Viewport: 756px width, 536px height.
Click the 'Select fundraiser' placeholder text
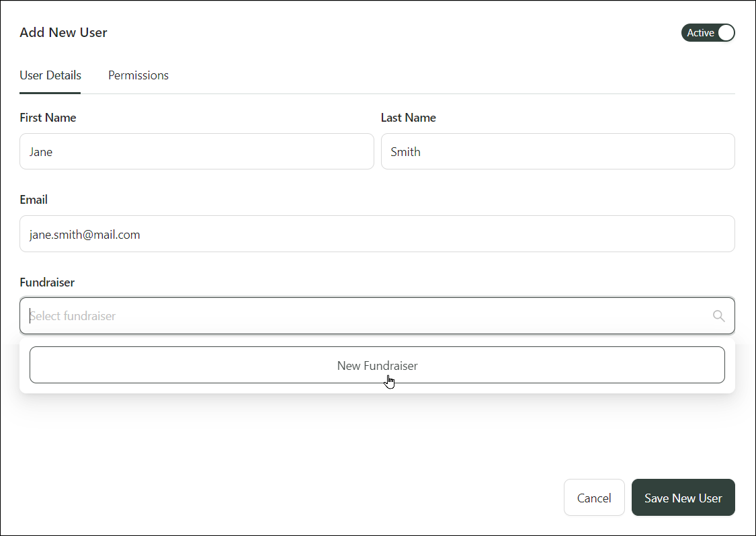click(x=73, y=316)
